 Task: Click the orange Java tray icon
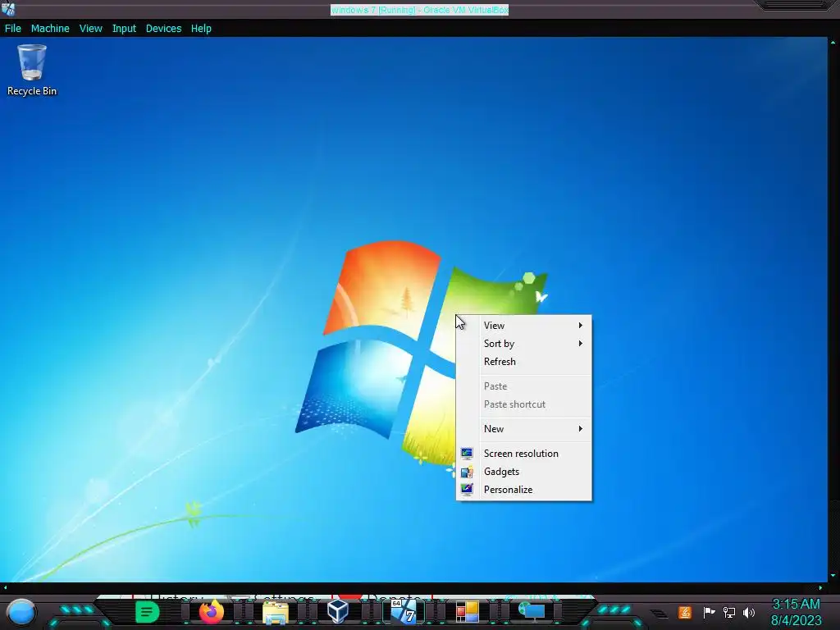[685, 612]
